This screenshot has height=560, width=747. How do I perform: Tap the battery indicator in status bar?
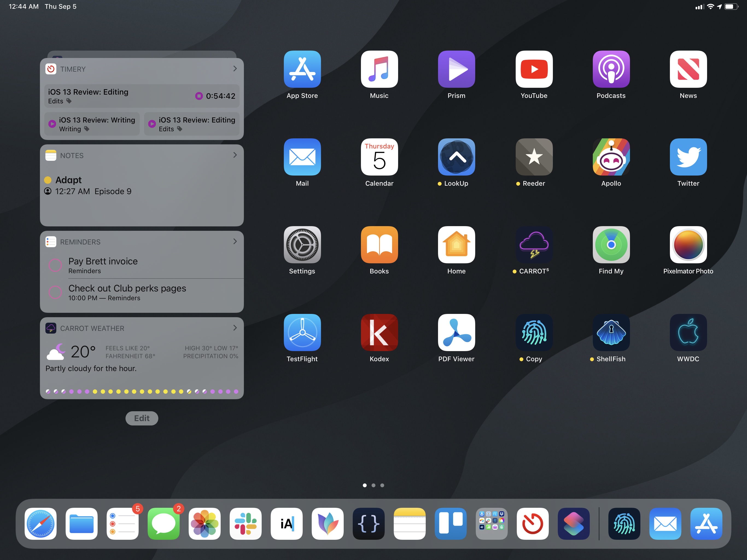pos(731,7)
